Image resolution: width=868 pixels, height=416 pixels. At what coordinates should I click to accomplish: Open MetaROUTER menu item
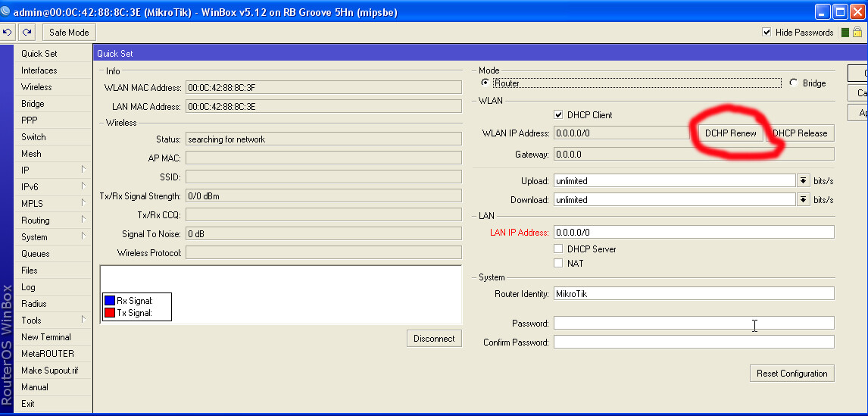click(52, 353)
